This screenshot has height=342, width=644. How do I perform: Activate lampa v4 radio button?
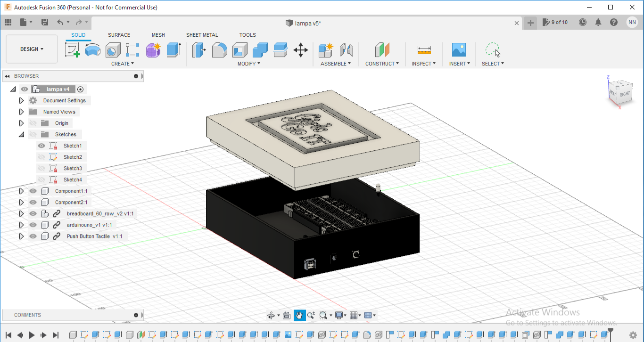tap(80, 89)
